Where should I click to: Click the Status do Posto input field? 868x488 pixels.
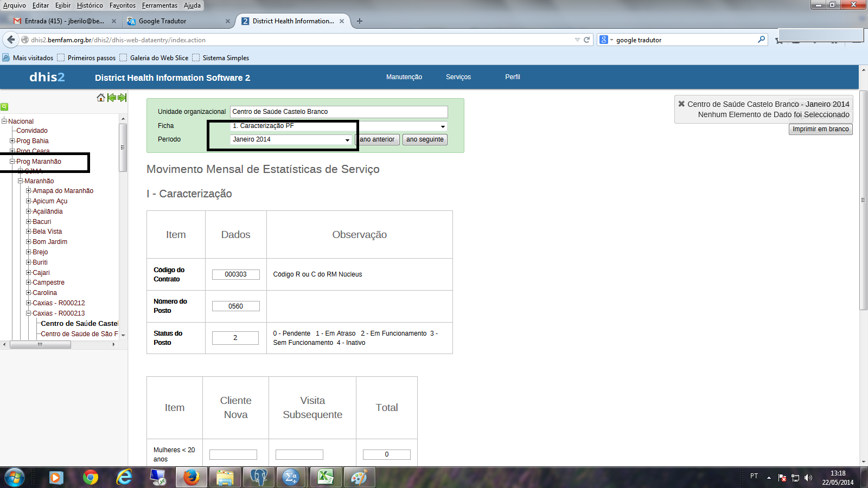pos(235,338)
